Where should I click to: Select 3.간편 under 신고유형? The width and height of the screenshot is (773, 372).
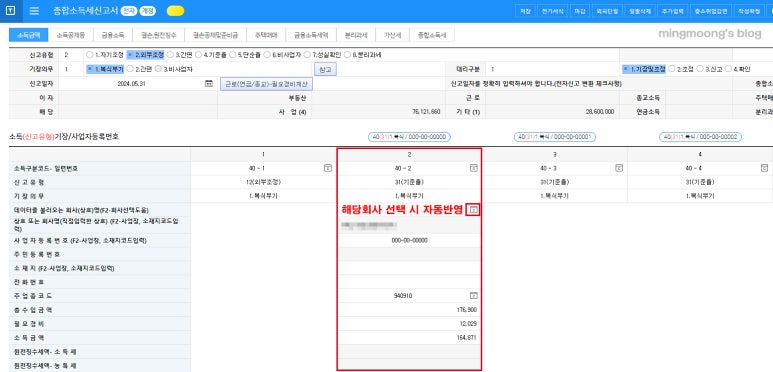[x=180, y=55]
